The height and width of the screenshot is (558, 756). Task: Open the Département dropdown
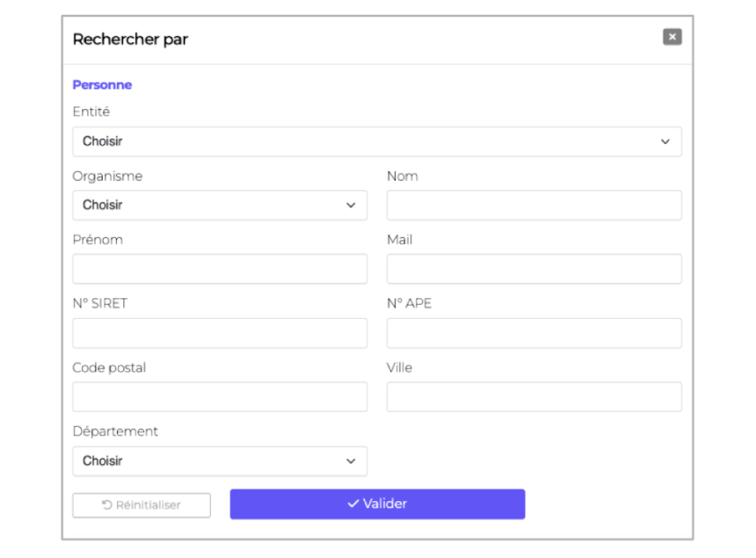coord(220,460)
